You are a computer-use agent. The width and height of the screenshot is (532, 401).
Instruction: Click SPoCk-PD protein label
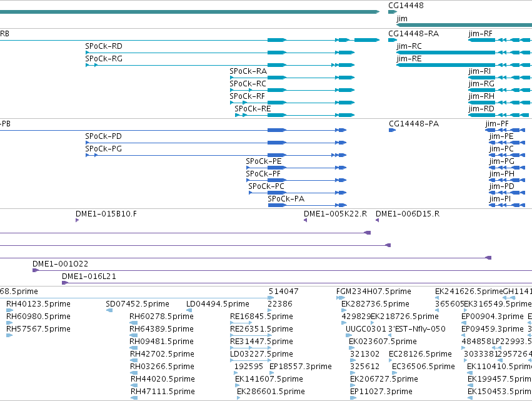click(x=103, y=136)
